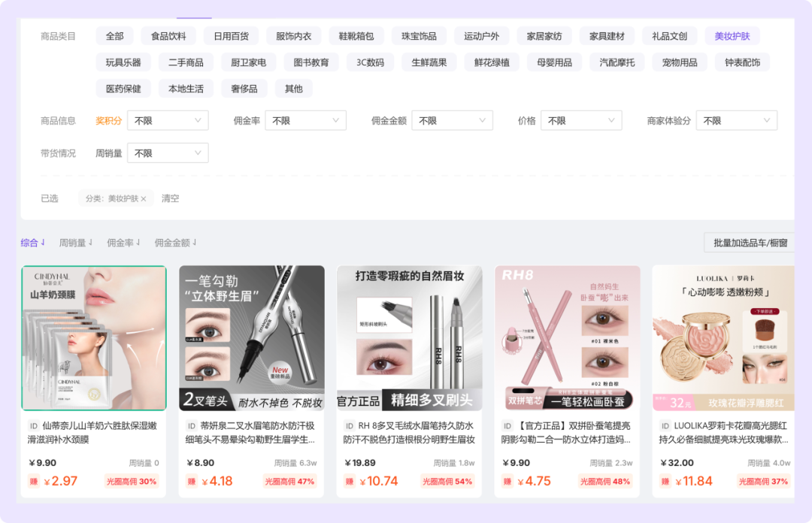
Task: Pick the 钟表配饰 category
Action: 743,62
